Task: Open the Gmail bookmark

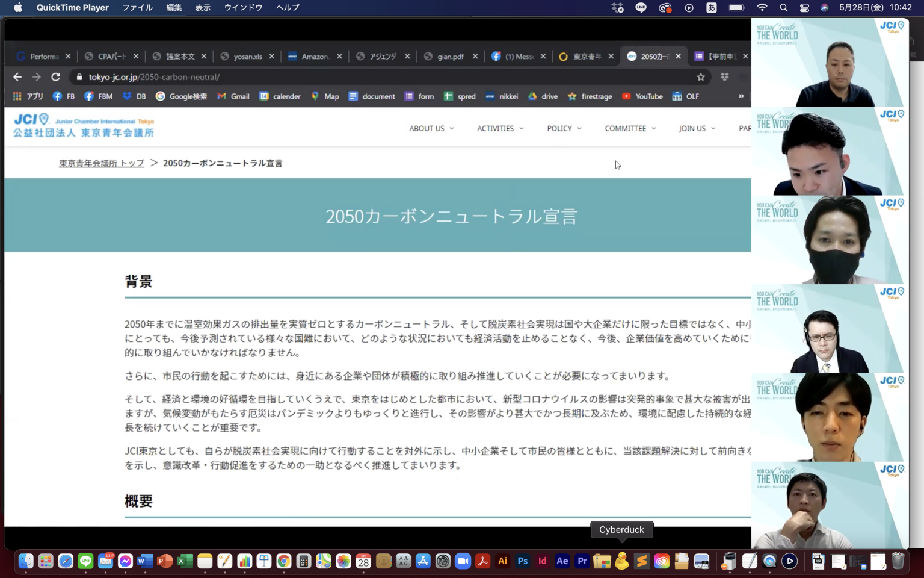Action: (233, 96)
